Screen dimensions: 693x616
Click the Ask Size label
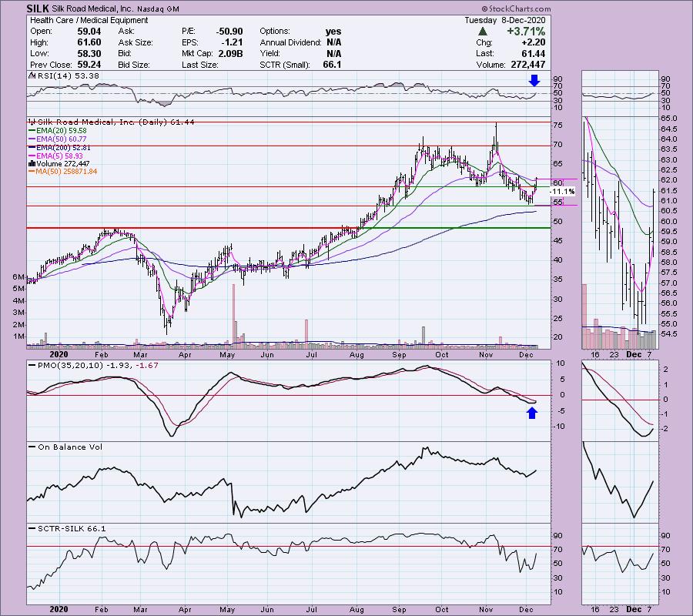[x=136, y=42]
